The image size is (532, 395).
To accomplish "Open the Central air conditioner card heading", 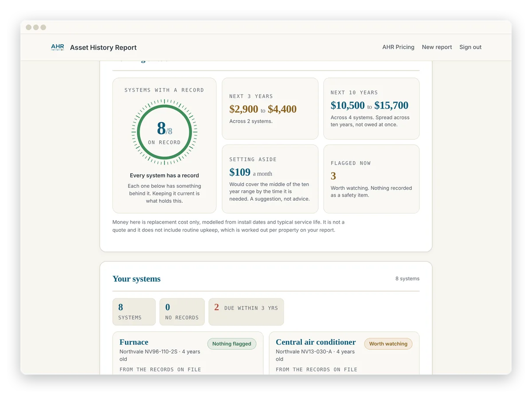I will tap(316, 342).
